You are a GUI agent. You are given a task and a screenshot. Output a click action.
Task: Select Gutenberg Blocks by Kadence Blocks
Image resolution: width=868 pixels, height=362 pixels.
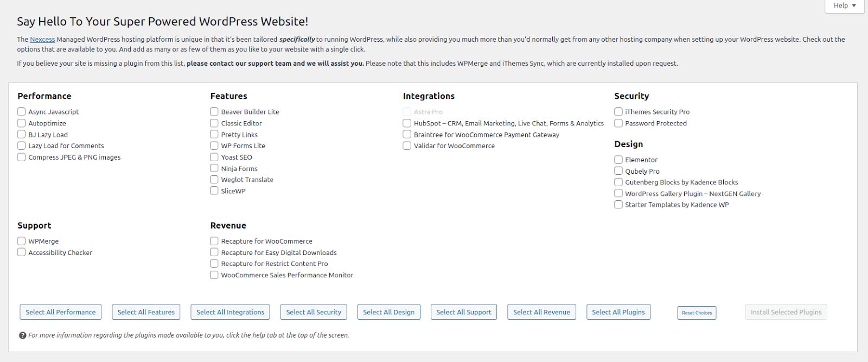(x=618, y=182)
